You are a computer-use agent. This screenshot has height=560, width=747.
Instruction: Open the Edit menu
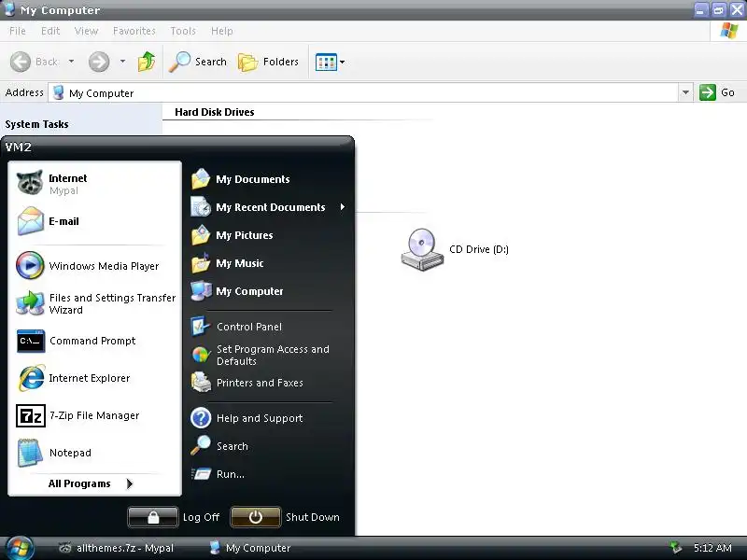tap(50, 31)
